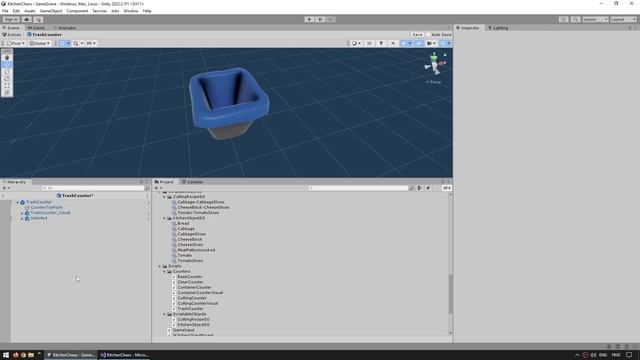Open the Pivot handle position dropdown
The image size is (640, 360).
click(16, 43)
